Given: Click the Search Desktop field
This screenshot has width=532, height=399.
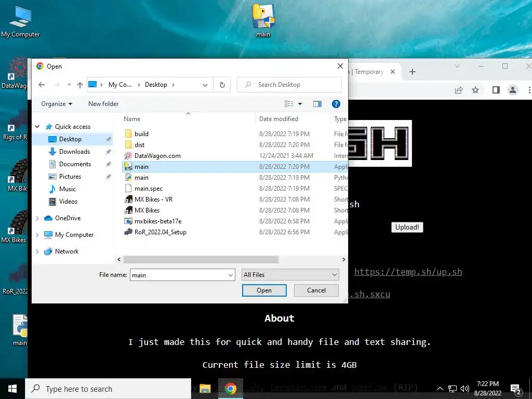Looking at the screenshot, I should (289, 85).
